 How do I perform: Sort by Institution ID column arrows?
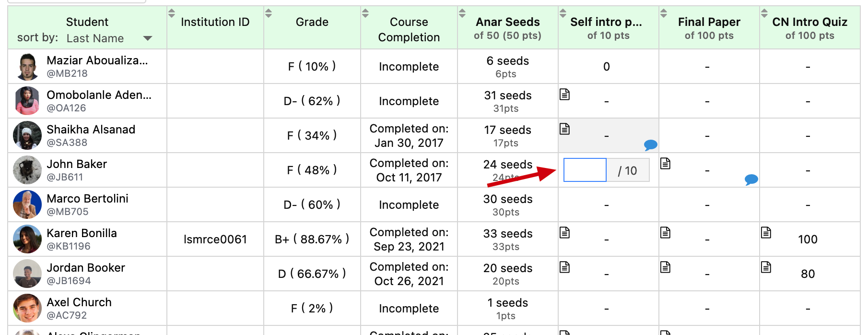click(x=172, y=13)
